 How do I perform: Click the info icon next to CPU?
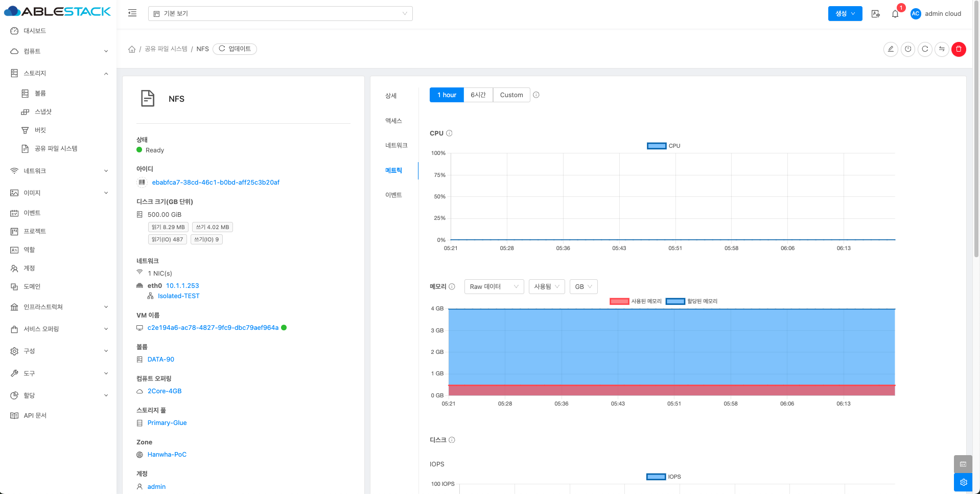(449, 133)
